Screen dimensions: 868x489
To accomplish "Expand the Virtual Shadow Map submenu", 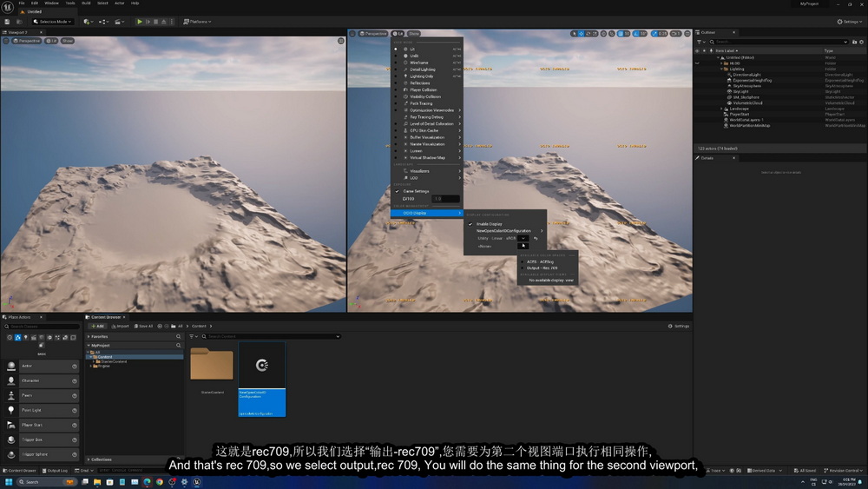I will pyautogui.click(x=427, y=158).
